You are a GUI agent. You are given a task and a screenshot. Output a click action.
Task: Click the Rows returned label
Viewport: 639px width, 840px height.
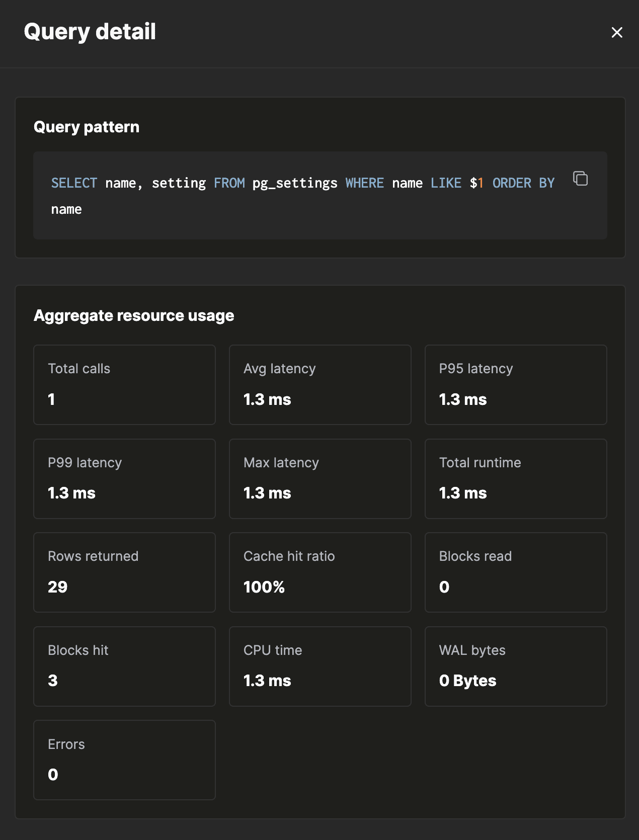pyautogui.click(x=93, y=556)
